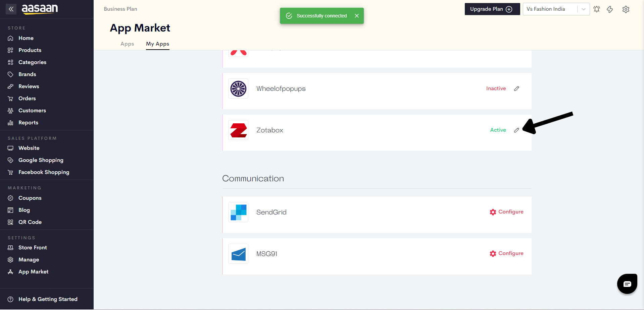Viewport: 644px width, 310px height.
Task: Dismiss the Successfully connected notification
Action: pos(357,16)
